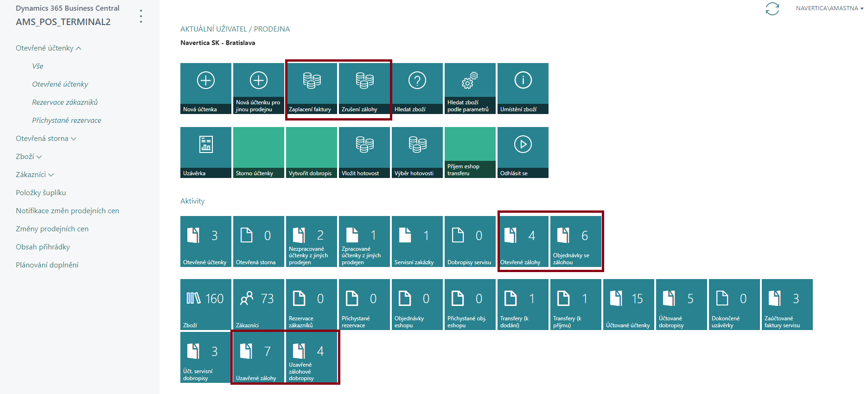Open the Dobropisy servisu tile

click(470, 241)
